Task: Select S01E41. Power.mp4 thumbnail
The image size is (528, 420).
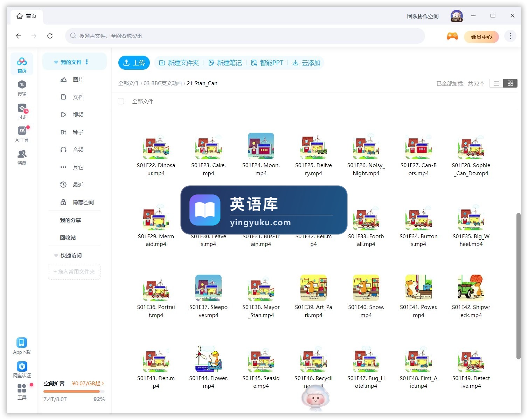Action: click(418, 288)
